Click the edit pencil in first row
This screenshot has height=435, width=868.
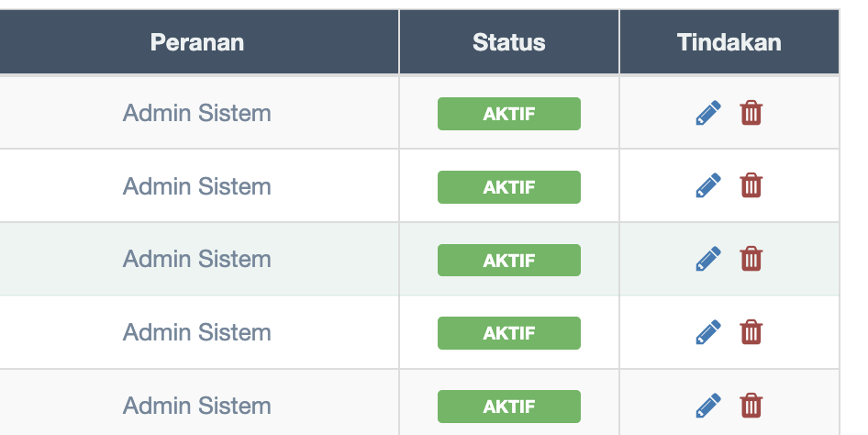click(707, 113)
